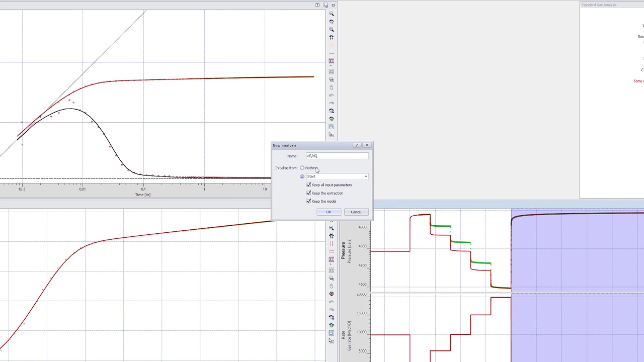
Task: Confirm New analysis with OK
Action: pyautogui.click(x=328, y=212)
